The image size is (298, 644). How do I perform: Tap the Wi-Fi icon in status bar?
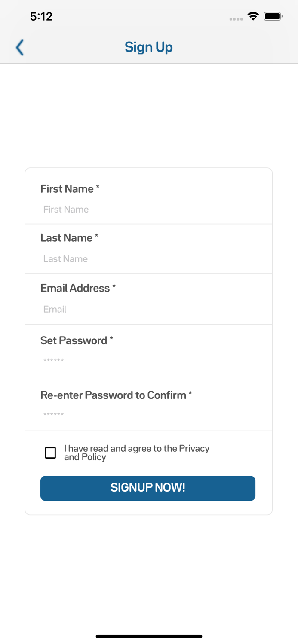pos(253,16)
